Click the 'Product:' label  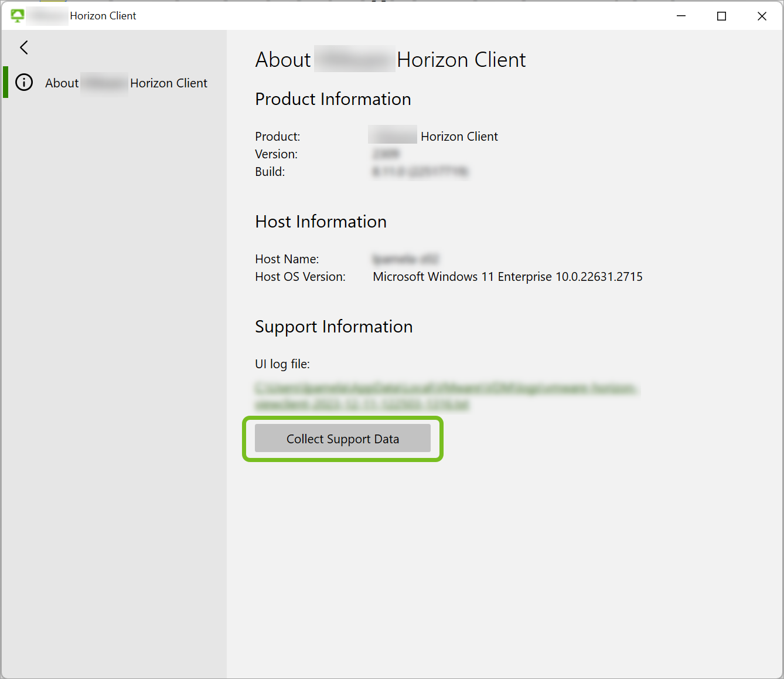click(278, 137)
